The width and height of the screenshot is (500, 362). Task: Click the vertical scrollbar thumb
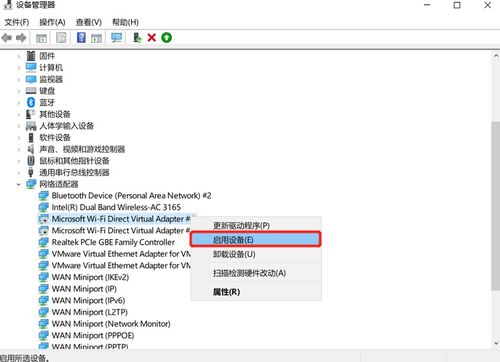coord(496,206)
